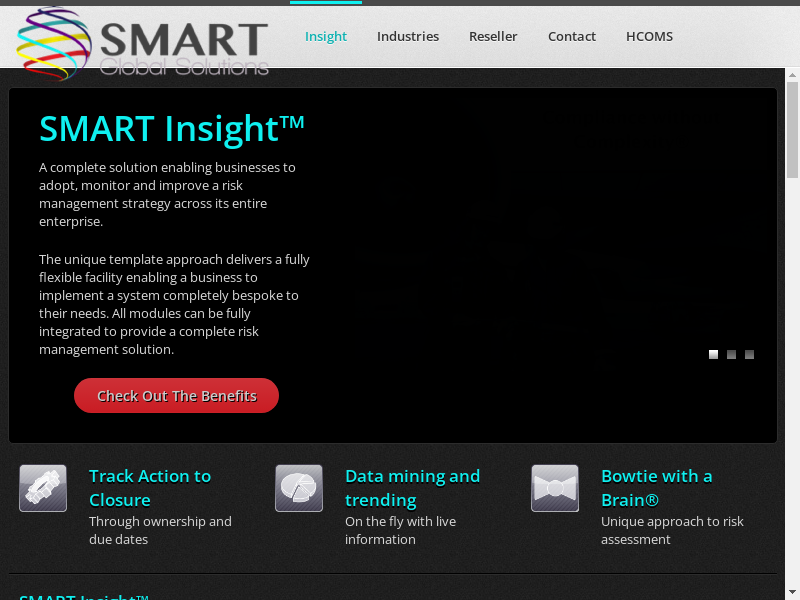Click the Bowtie with a Brain icon
This screenshot has width=800, height=600.
click(x=555, y=488)
